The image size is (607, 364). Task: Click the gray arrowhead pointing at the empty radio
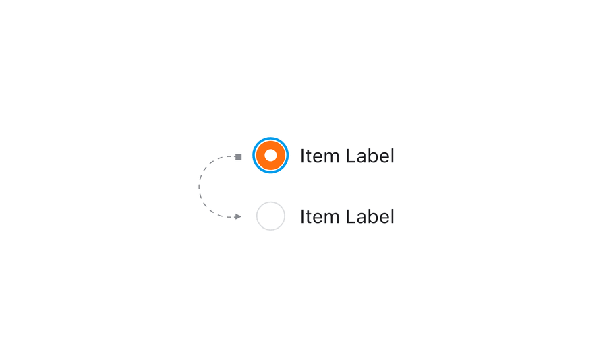tap(238, 216)
